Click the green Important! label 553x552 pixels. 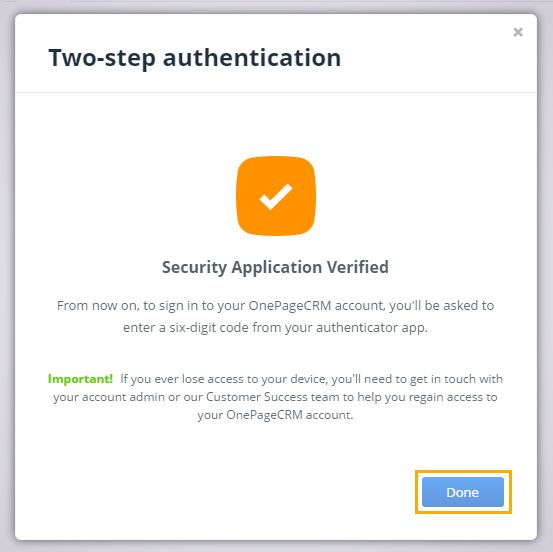click(x=80, y=379)
